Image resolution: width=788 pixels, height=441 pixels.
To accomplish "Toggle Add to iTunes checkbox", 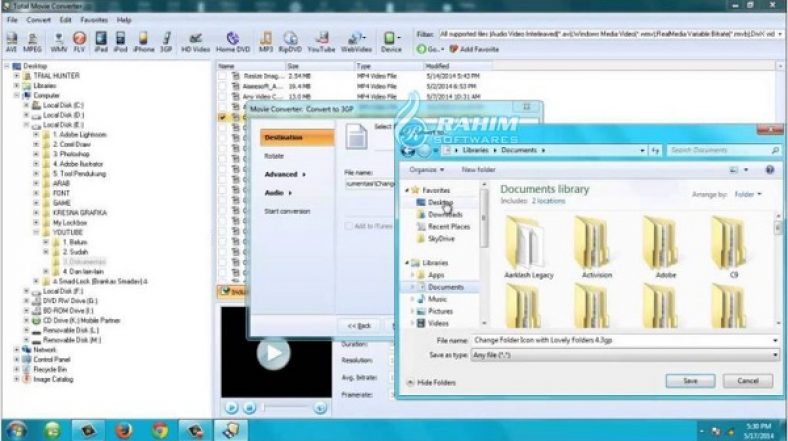I will (x=348, y=227).
